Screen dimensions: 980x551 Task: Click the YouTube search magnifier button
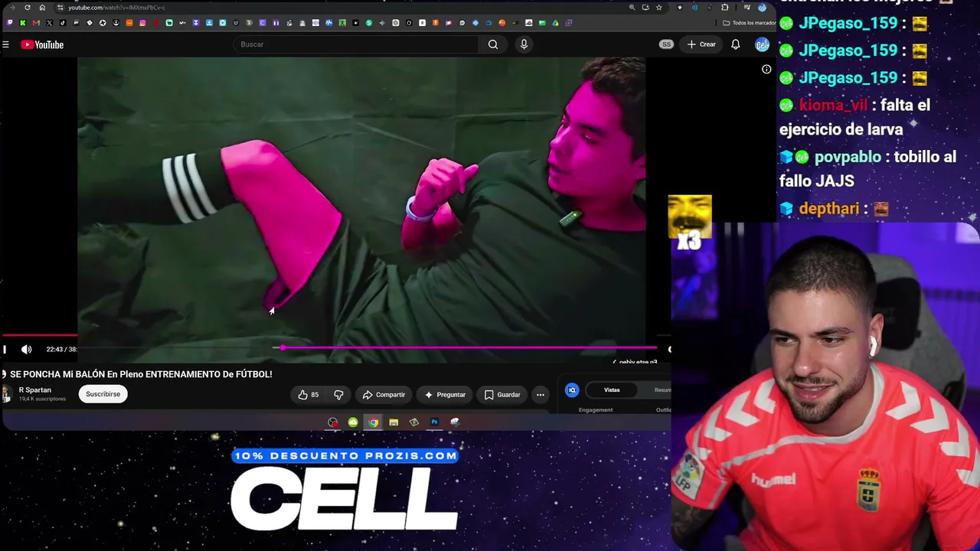(x=493, y=44)
